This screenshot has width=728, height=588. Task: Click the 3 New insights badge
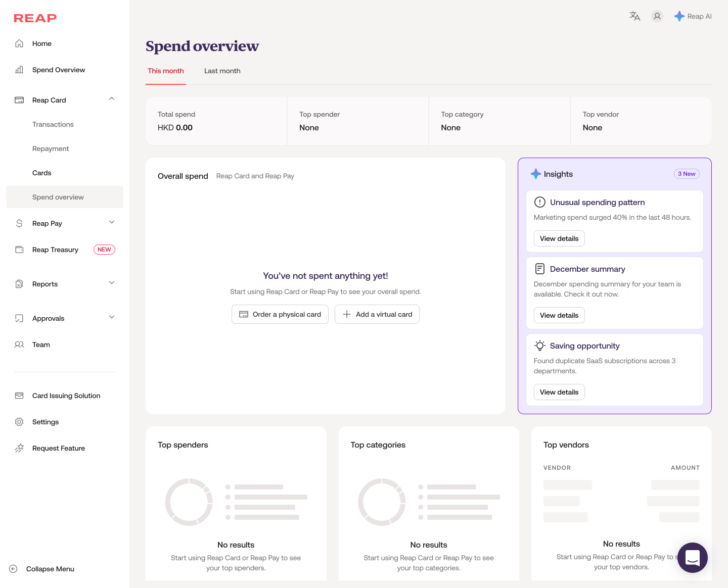(x=687, y=174)
